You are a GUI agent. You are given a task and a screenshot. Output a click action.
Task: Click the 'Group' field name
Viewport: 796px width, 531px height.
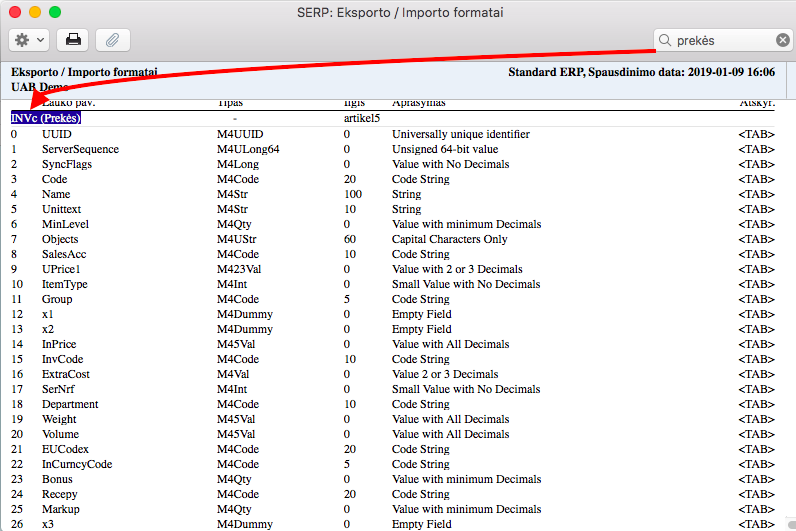(57, 300)
